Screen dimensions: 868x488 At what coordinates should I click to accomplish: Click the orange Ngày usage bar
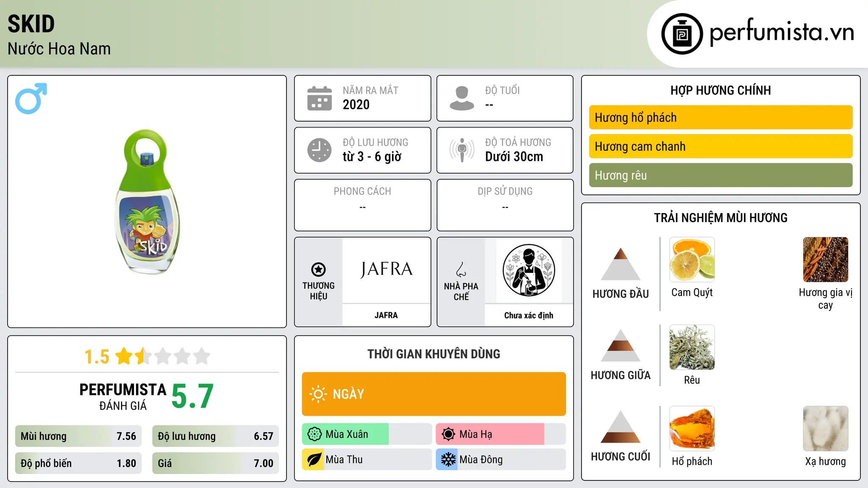coord(434,394)
